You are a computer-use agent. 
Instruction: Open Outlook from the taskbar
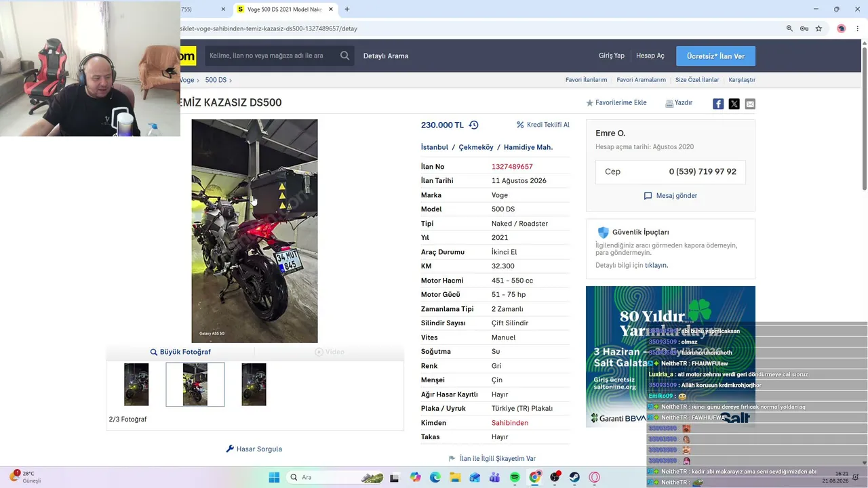pos(475,477)
